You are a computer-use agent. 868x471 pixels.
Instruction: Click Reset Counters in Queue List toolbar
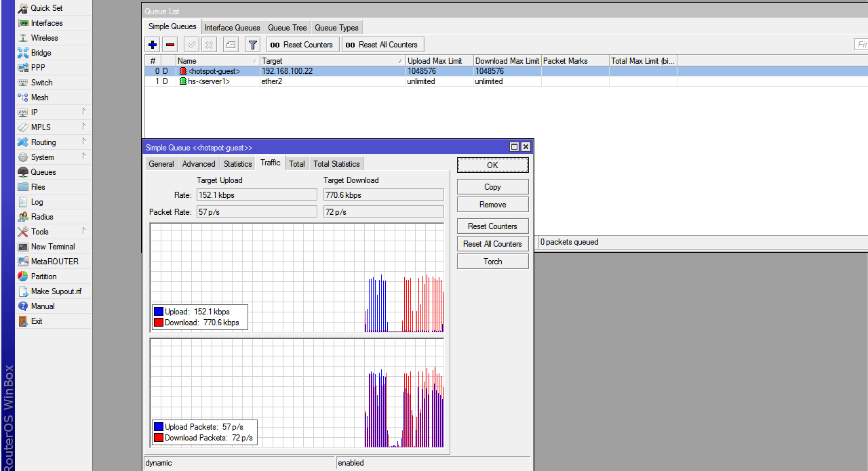[x=302, y=45]
